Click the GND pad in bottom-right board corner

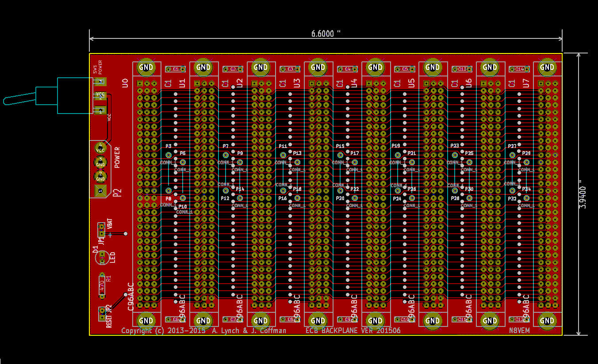point(547,321)
